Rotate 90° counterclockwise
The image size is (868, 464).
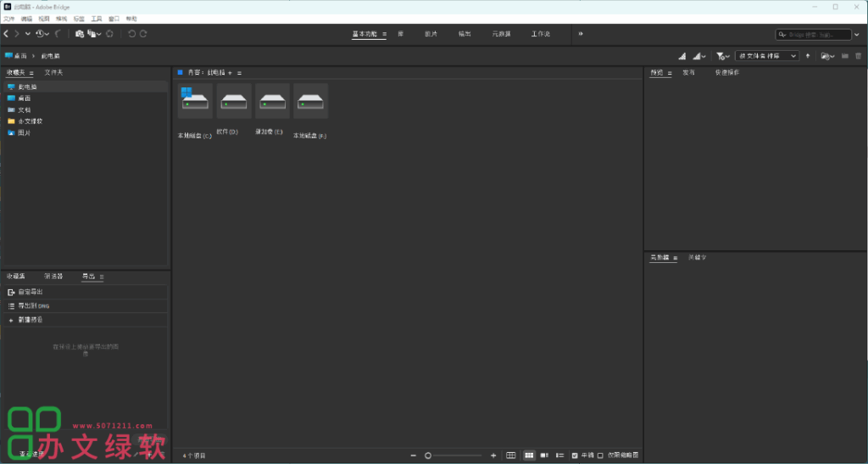(x=131, y=34)
